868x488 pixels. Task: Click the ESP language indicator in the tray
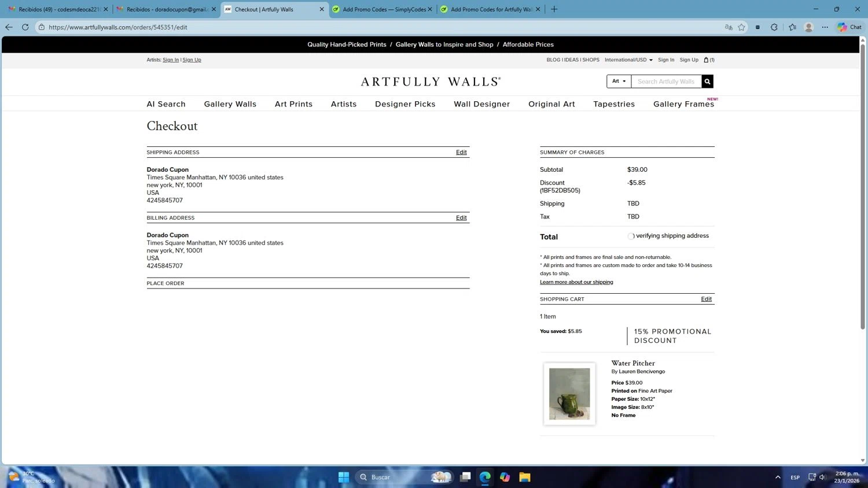pyautogui.click(x=795, y=477)
